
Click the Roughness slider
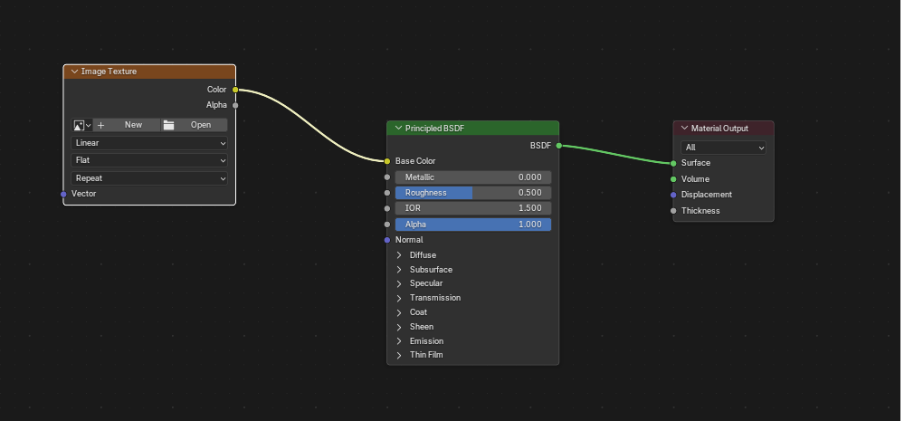coord(473,193)
